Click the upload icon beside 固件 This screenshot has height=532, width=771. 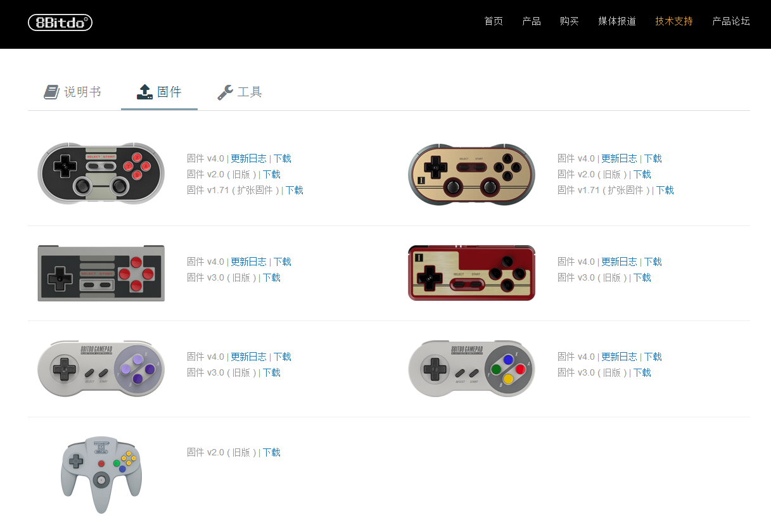point(144,92)
